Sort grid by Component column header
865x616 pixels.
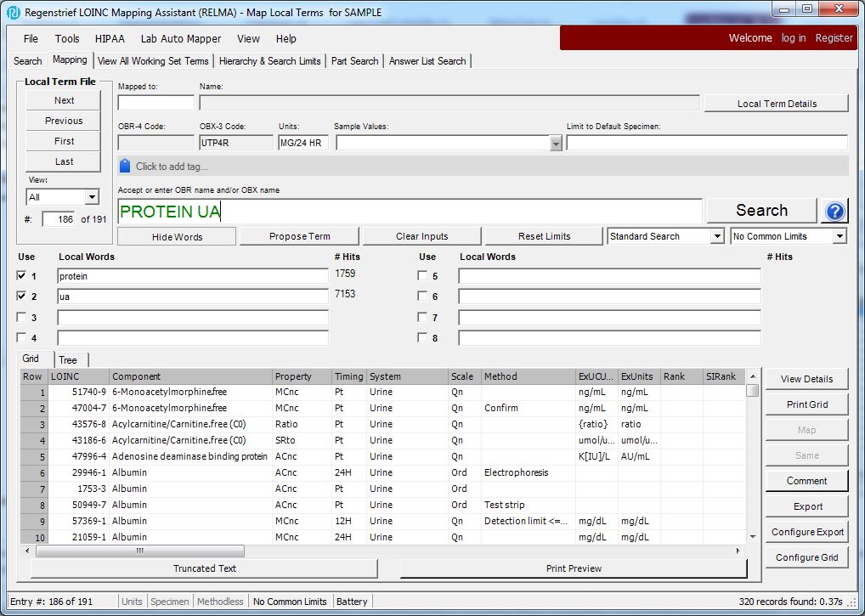(191, 376)
